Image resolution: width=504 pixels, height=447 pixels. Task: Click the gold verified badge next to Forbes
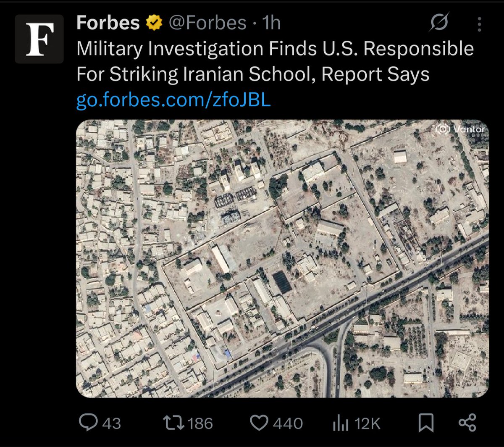tap(154, 23)
